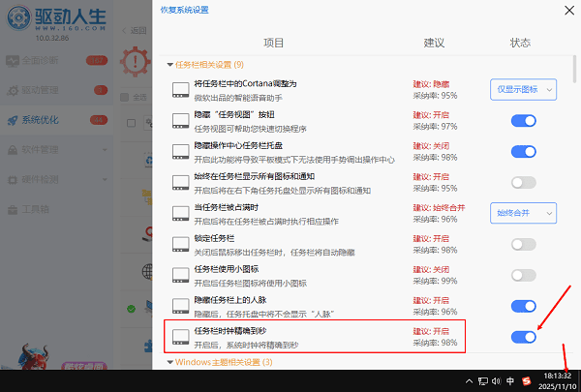
Task: Click the 返回 back button
Action: (135, 30)
